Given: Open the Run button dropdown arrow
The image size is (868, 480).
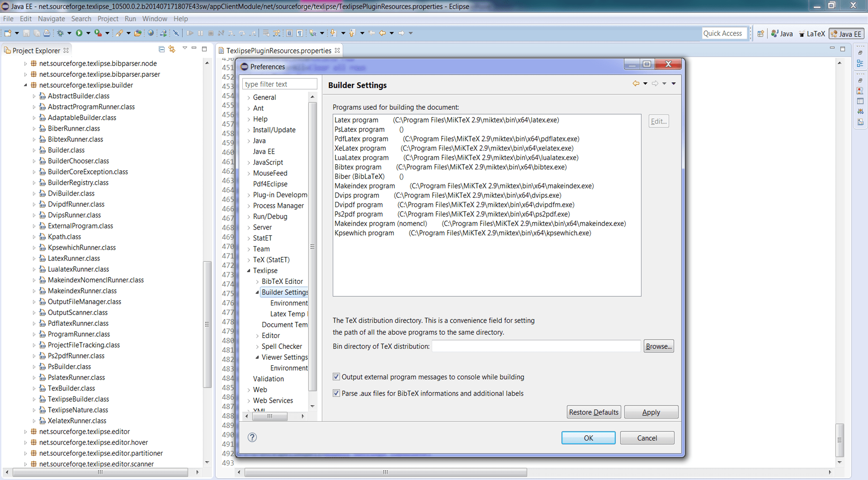Looking at the screenshot, I should (x=88, y=33).
